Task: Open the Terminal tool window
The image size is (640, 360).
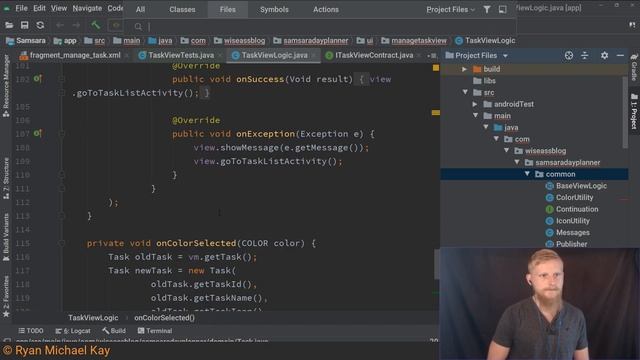Action: pos(155,331)
